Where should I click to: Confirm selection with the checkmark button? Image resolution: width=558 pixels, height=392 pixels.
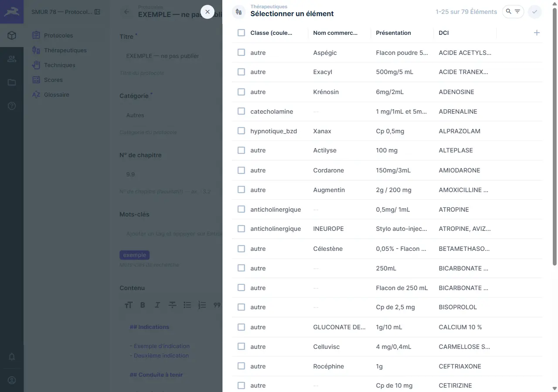535,12
